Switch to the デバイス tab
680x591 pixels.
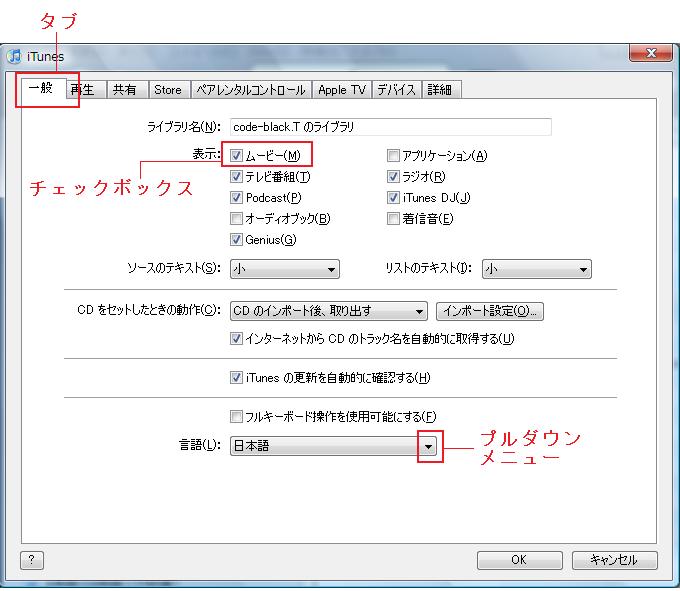pyautogui.click(x=396, y=90)
